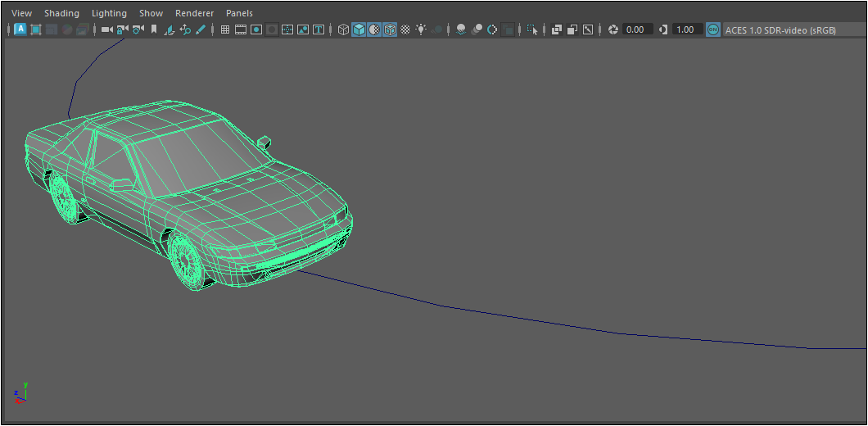This screenshot has width=868, height=426.
Task: Enable the Film Gate overlay
Action: (241, 29)
